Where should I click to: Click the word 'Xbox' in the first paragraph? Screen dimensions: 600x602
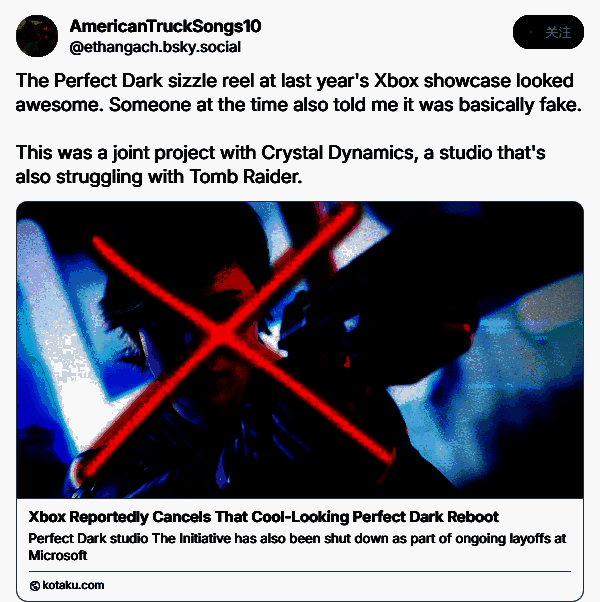397,81
